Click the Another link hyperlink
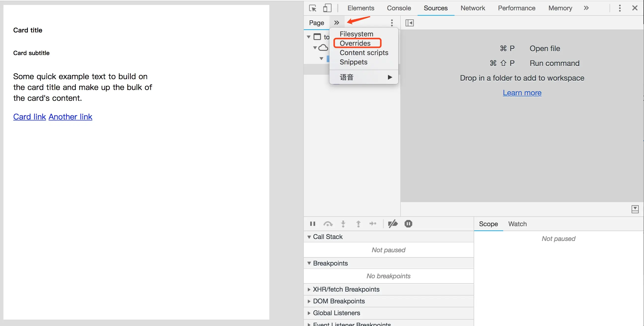 70,117
